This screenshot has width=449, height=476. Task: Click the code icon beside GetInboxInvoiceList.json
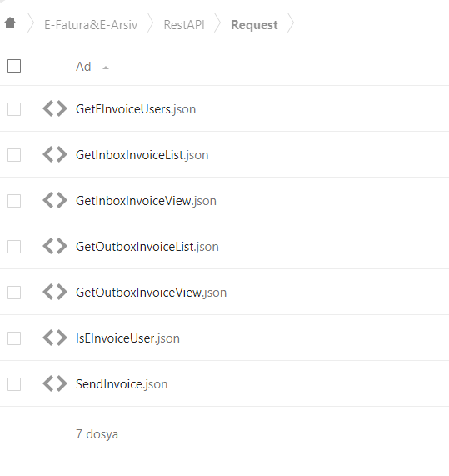point(55,154)
